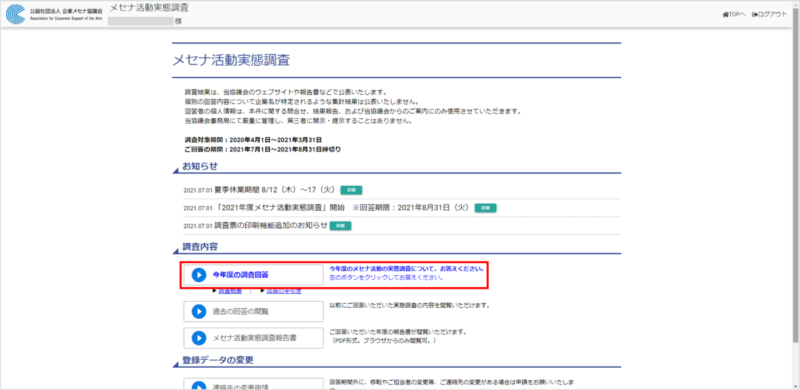
Task: Open the 調査概要 link
Action: tap(230, 291)
